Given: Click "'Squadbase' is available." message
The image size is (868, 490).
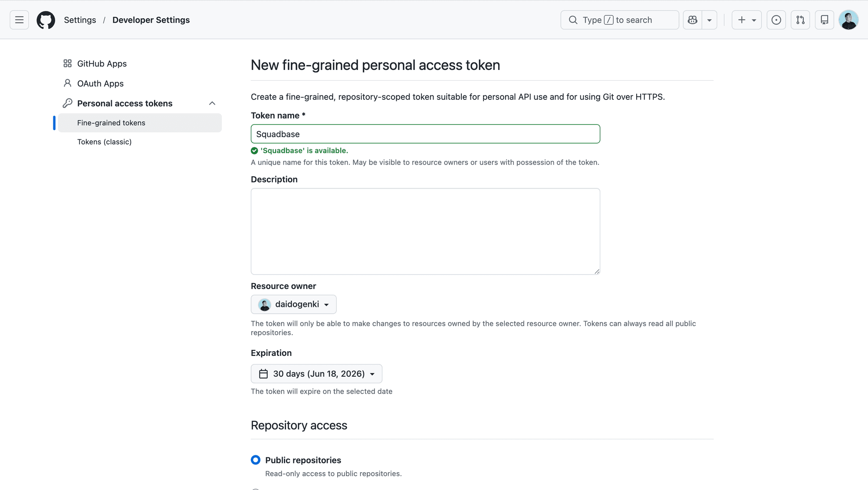Looking at the screenshot, I should (x=304, y=151).
